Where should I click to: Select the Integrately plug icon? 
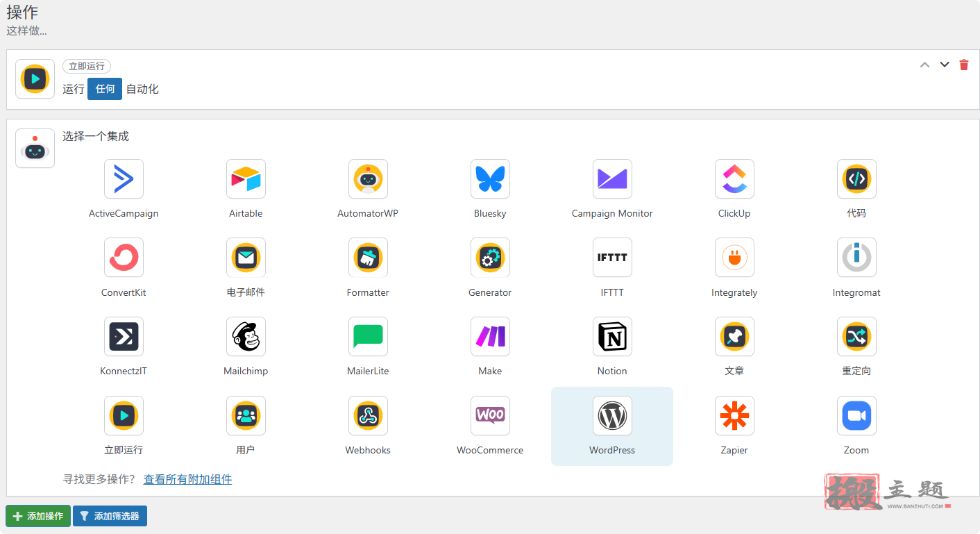coord(734,258)
